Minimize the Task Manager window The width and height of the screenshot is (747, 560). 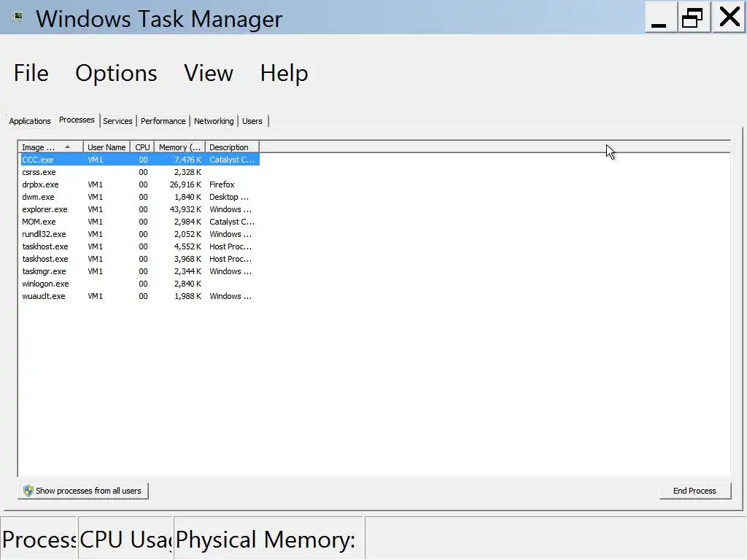(661, 17)
